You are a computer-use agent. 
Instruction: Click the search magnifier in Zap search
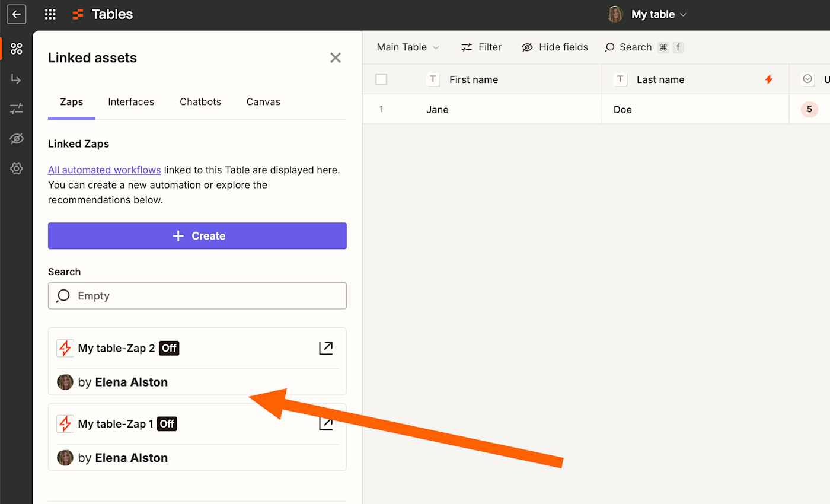coord(63,296)
